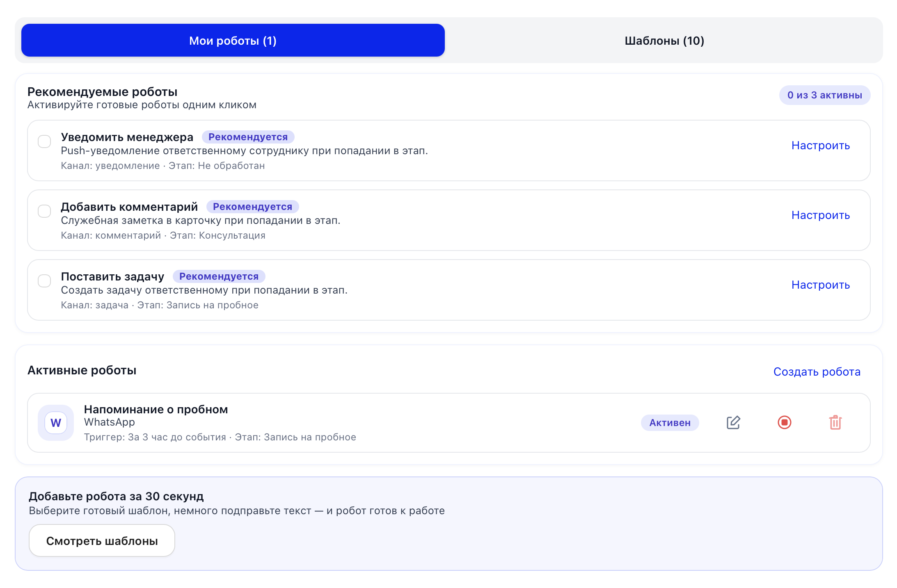Screen dimensions: 897x588
Task: Click Настроить for Уведомить менеджера
Action: click(820, 146)
